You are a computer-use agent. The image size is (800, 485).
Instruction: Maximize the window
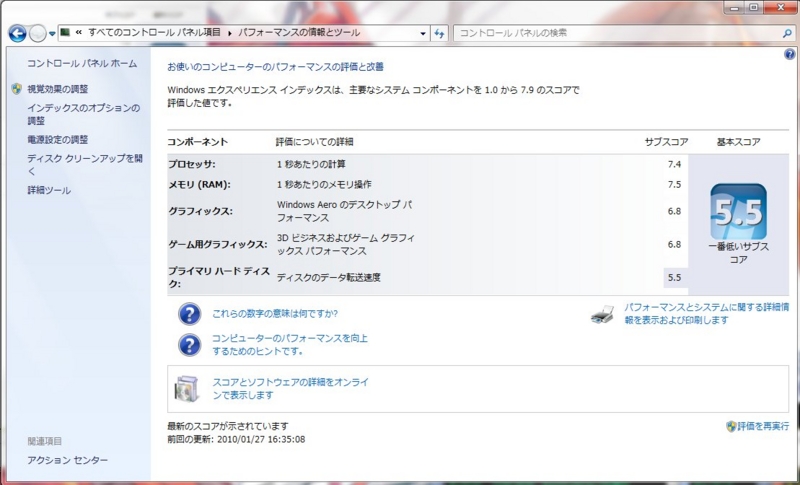coord(754,7)
